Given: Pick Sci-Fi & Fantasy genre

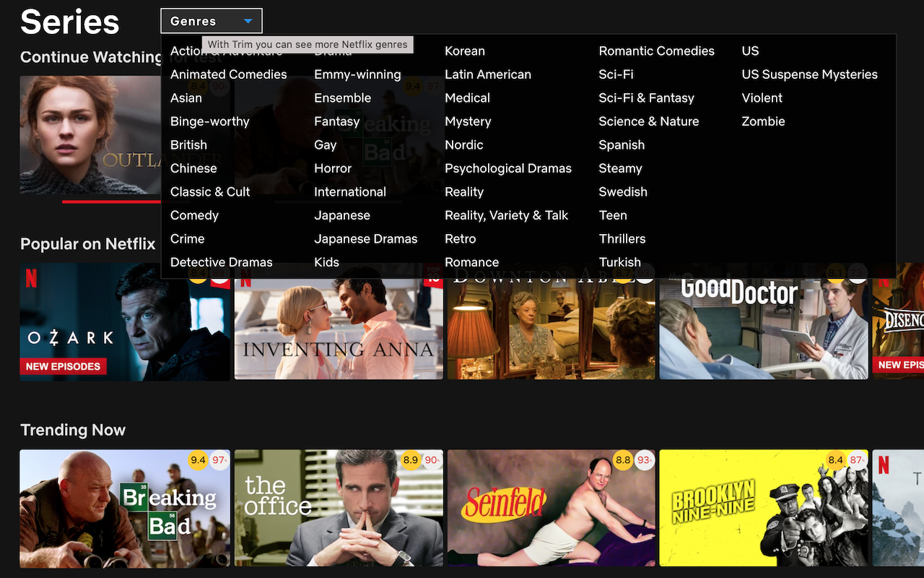Looking at the screenshot, I should pos(647,98).
